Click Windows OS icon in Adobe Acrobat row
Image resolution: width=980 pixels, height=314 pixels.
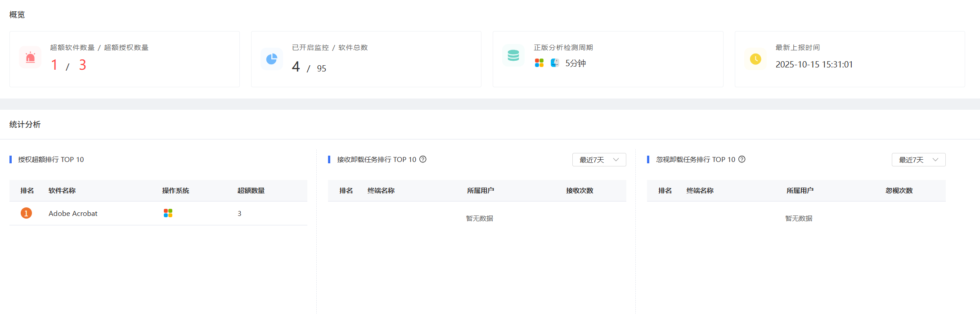coord(168,213)
